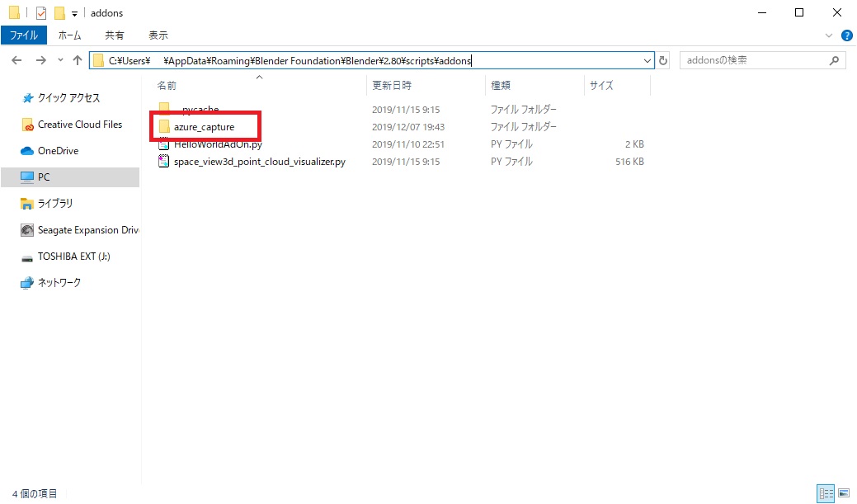The image size is (857, 504).
Task: Go up one folder level
Action: pos(77,60)
